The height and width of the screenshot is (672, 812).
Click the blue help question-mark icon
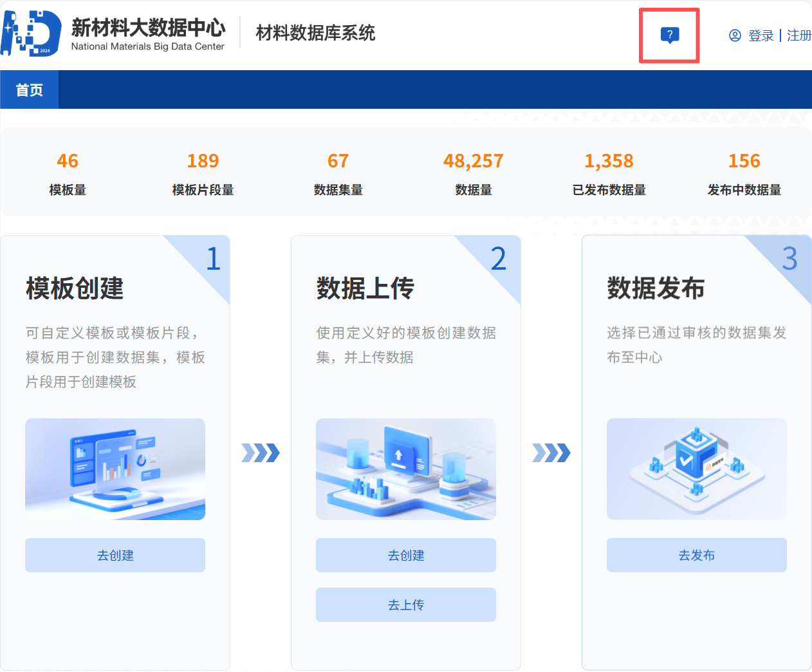[669, 35]
